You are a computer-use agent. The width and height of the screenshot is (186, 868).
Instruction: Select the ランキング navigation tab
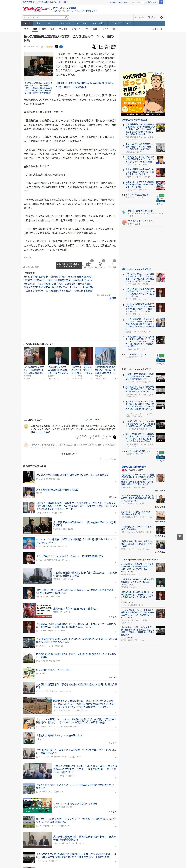point(115,23)
